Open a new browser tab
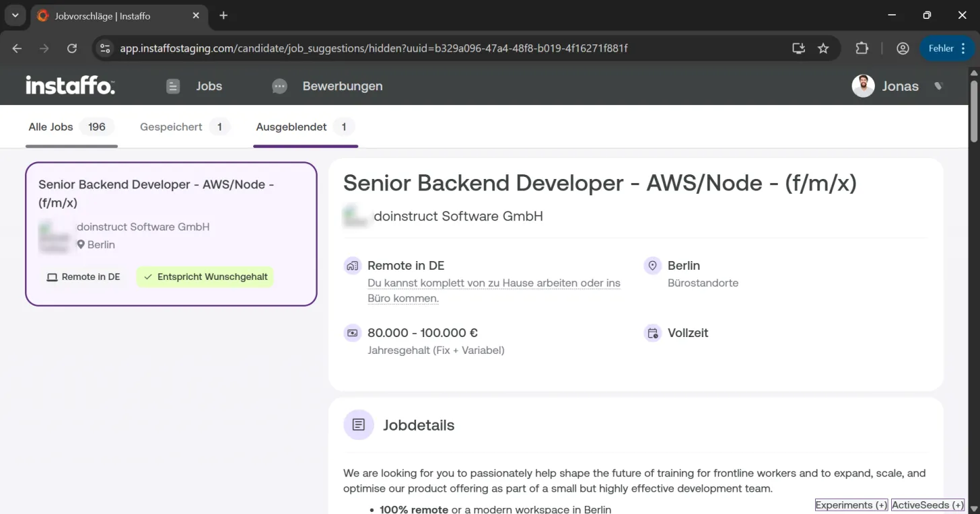This screenshot has height=514, width=980. point(223,15)
